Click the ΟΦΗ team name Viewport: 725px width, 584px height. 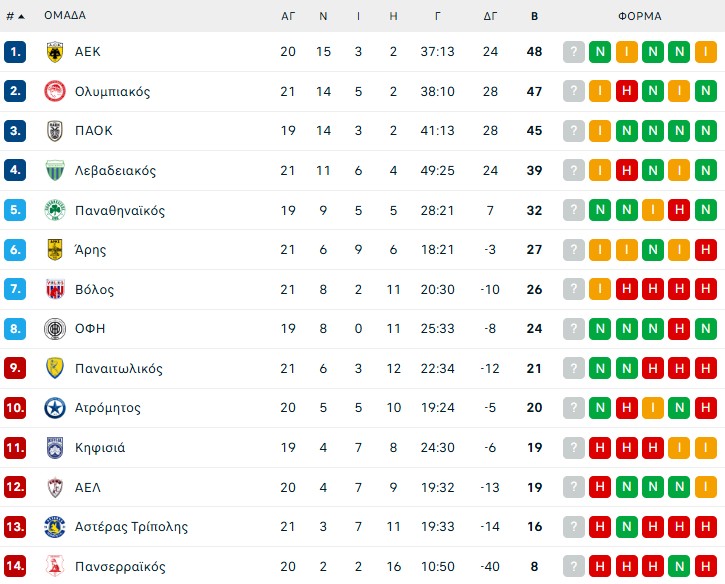point(90,329)
